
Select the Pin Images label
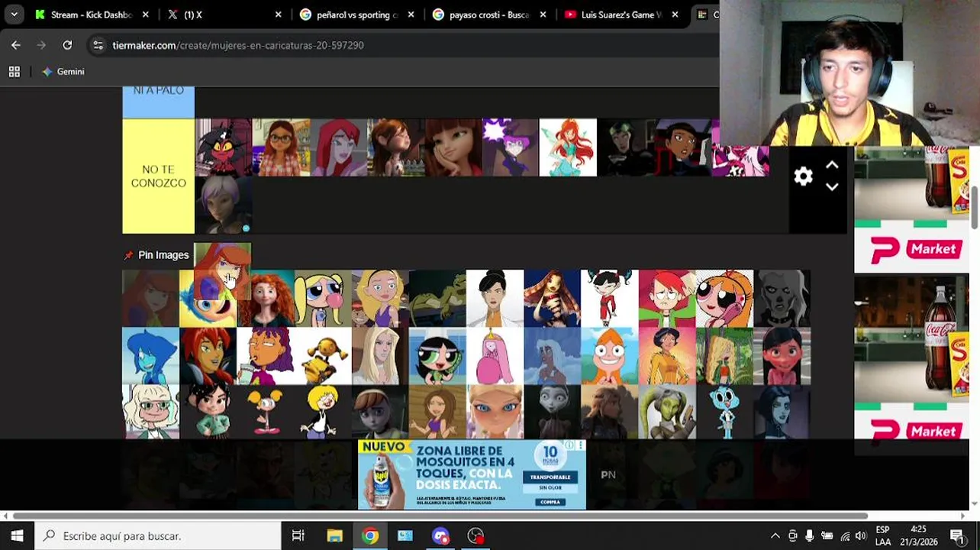(163, 255)
